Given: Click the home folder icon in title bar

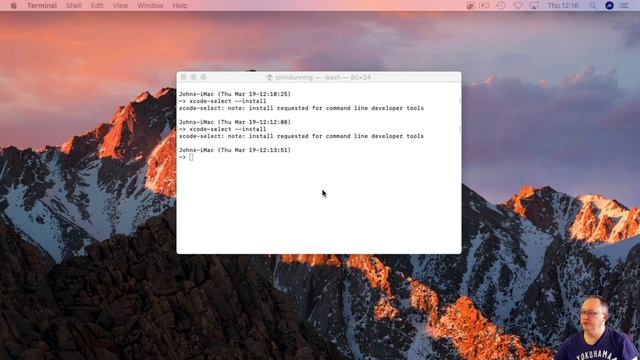Looking at the screenshot, I should (269, 77).
